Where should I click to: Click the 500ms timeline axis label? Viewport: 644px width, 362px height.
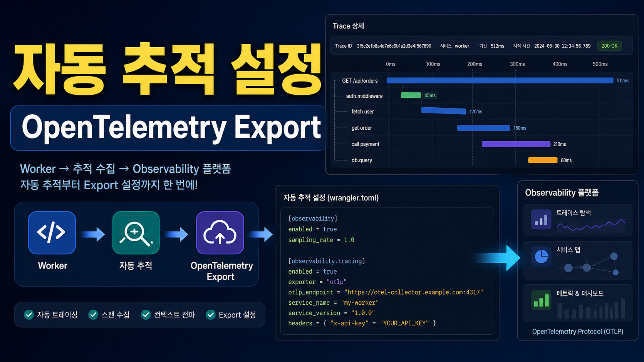click(600, 64)
